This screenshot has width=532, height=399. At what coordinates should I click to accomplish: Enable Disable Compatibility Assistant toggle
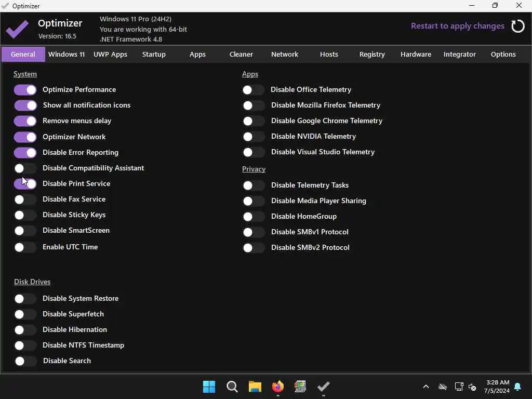(x=25, y=168)
